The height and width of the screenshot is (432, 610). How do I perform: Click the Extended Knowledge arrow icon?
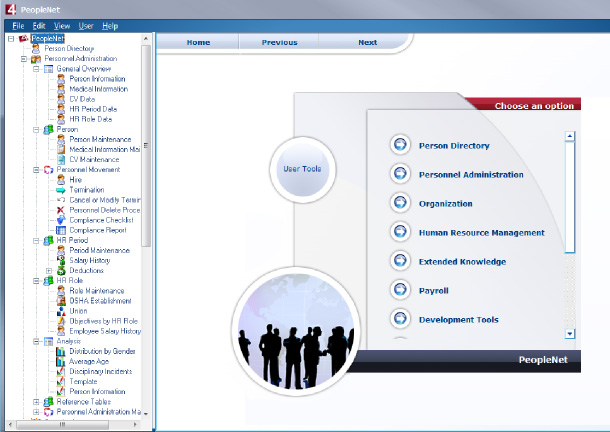400,261
